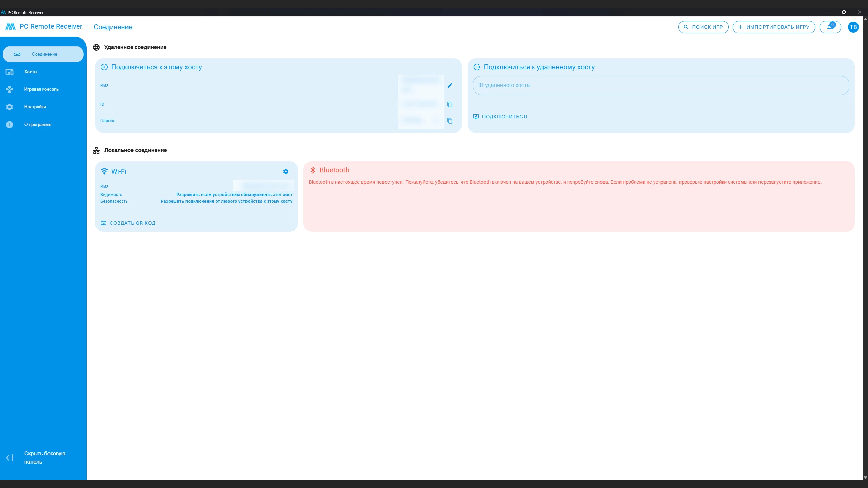Open Wi-Fi settings gear icon
Screen dimensions: 868x488
pyautogui.click(x=285, y=172)
